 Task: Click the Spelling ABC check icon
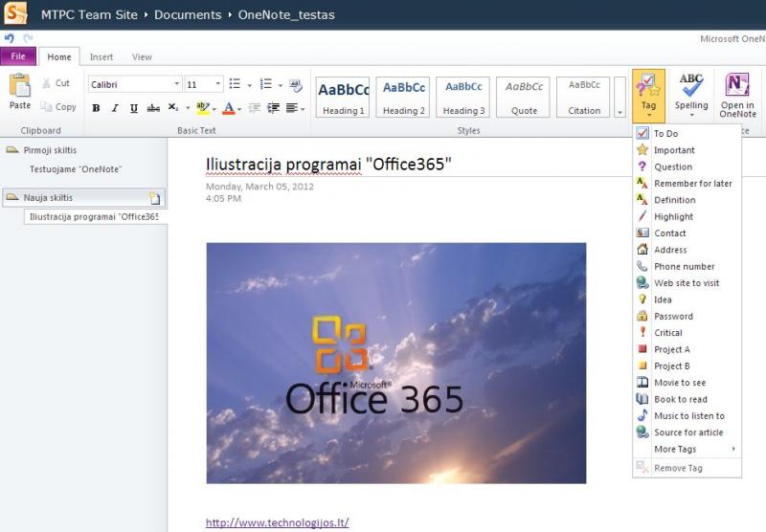click(690, 85)
